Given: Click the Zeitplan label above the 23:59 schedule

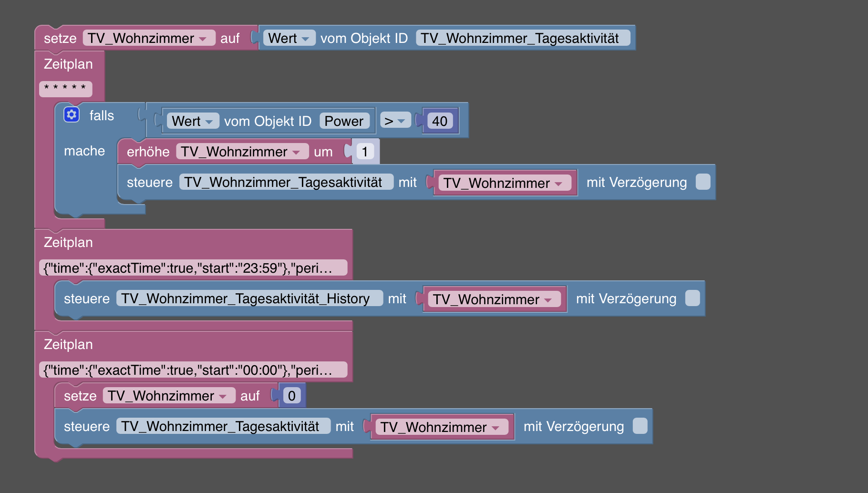Looking at the screenshot, I should (68, 242).
